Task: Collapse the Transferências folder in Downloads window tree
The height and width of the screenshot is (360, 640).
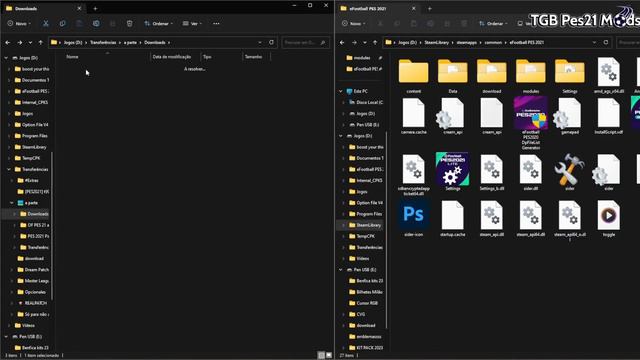Action: tap(9, 169)
